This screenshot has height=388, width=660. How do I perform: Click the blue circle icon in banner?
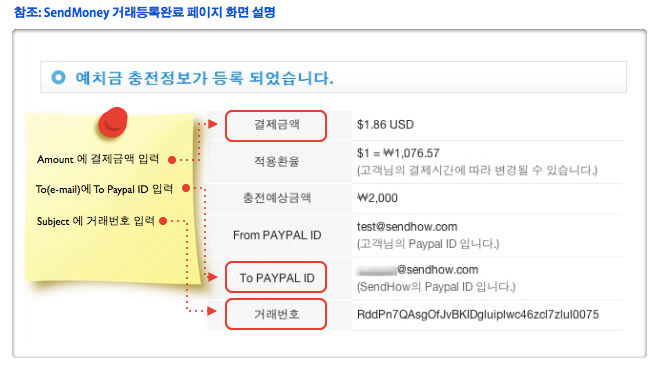[x=59, y=77]
